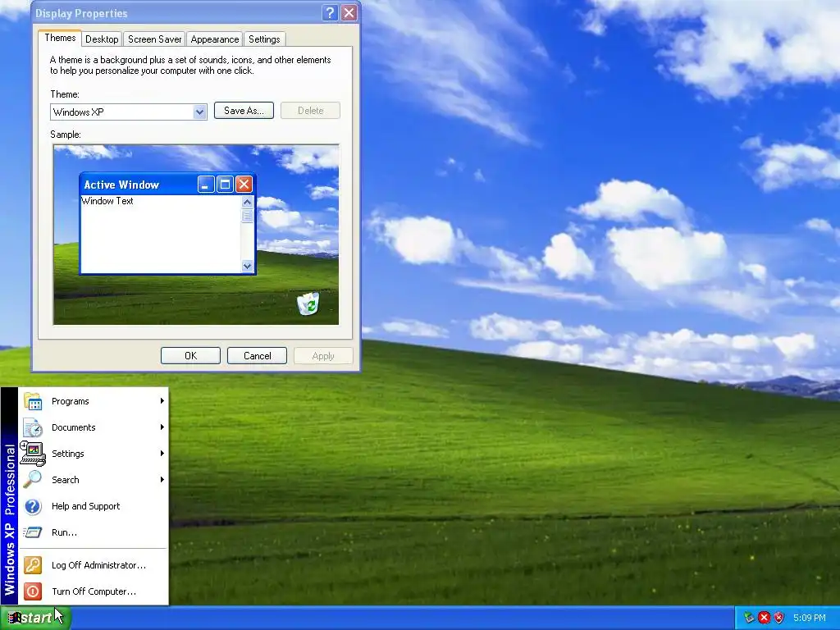The image size is (840, 630).
Task: Click the Log Off Administrator key icon
Action: [x=33, y=565]
